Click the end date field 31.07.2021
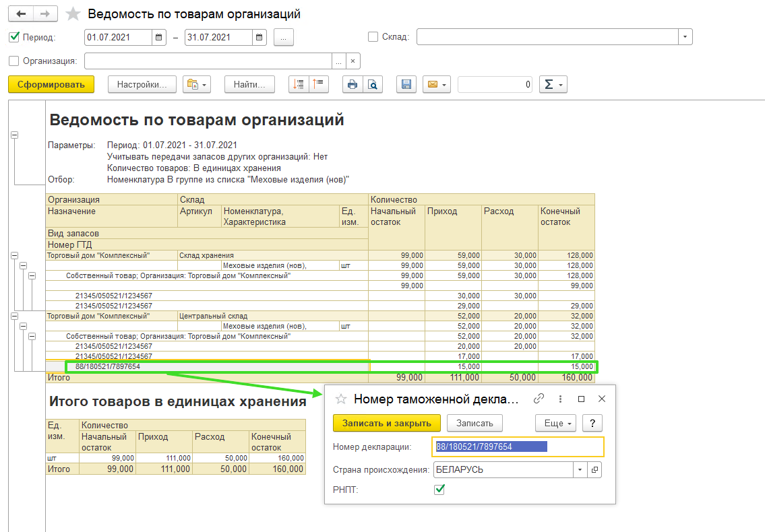Image resolution: width=765 pixels, height=532 pixels. (219, 37)
